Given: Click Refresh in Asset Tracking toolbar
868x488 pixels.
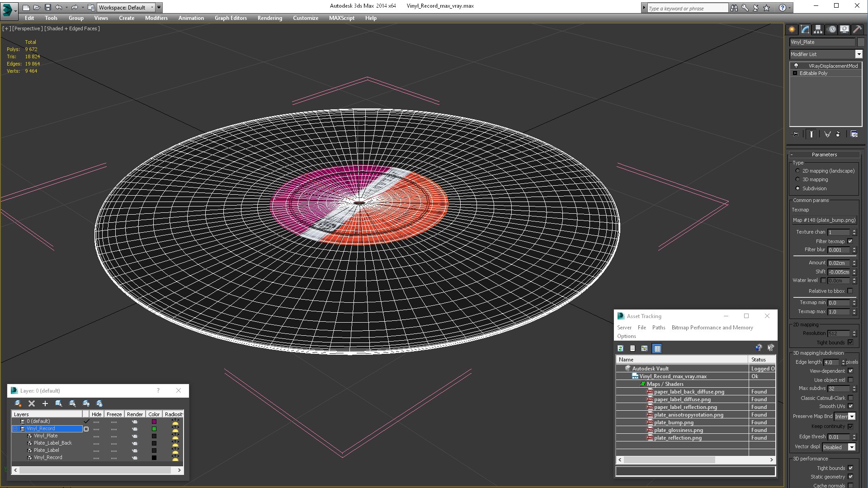Looking at the screenshot, I should [620, 348].
